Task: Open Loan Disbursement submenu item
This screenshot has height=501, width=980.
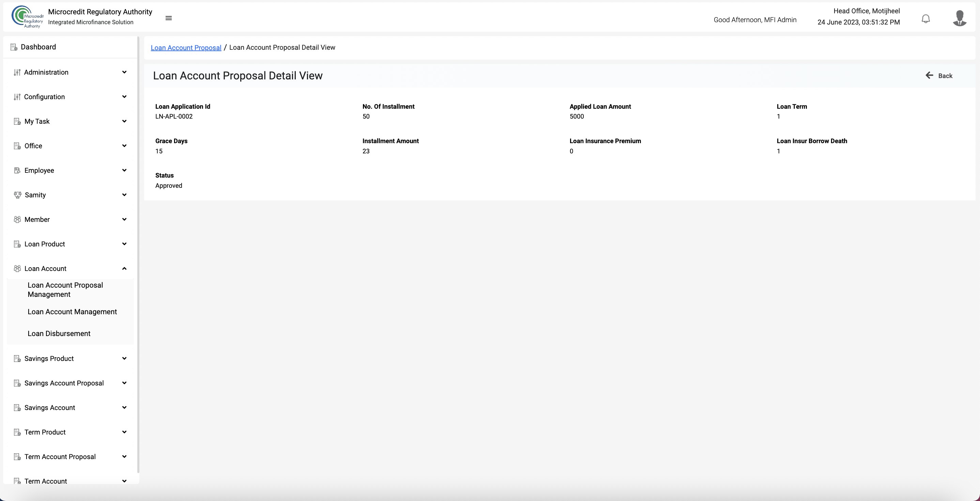Action: click(59, 334)
